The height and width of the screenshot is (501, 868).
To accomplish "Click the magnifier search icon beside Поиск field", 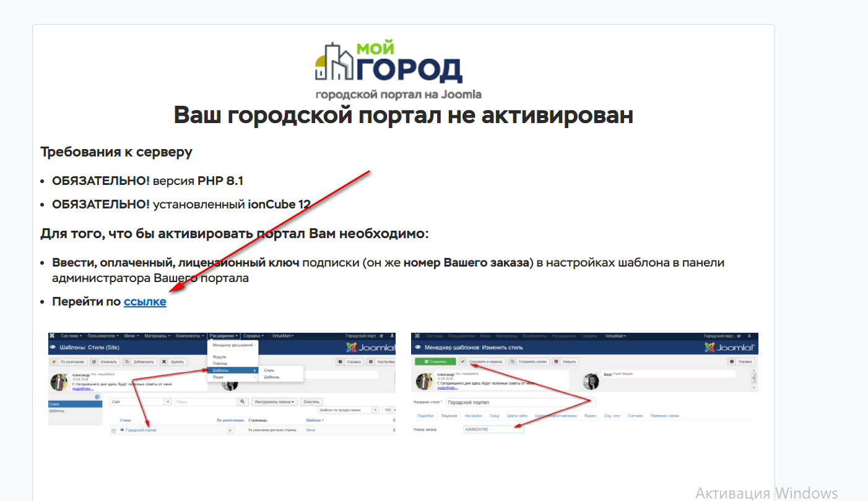I will pos(243,401).
